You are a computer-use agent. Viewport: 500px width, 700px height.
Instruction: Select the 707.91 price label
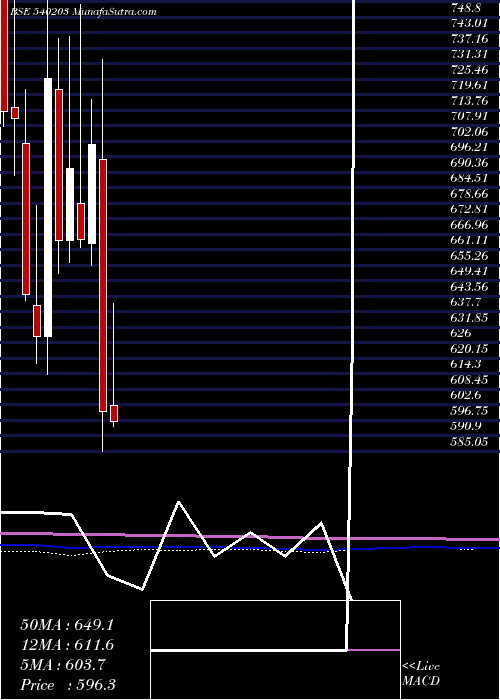pos(470,116)
